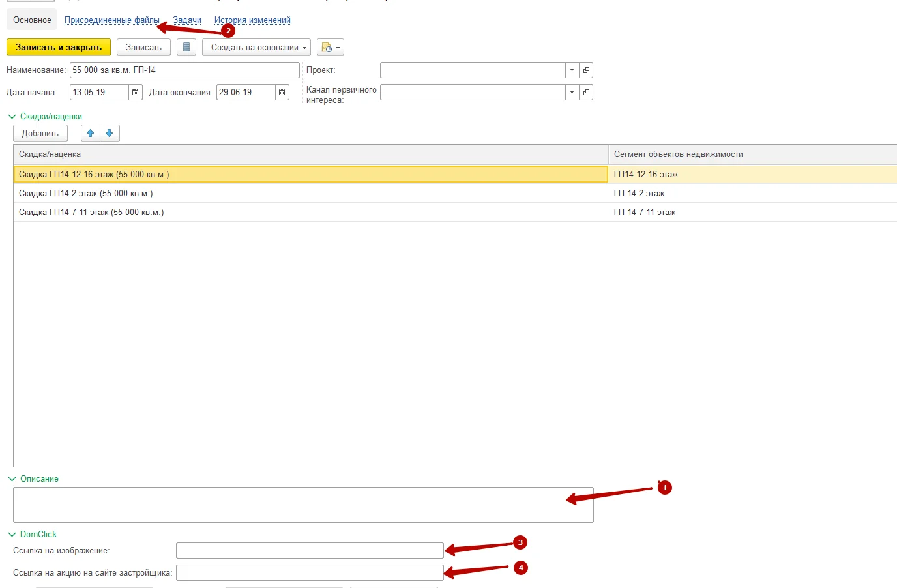Move selected discount row down with blue arrow
The height and width of the screenshot is (588, 897).
pos(110,133)
